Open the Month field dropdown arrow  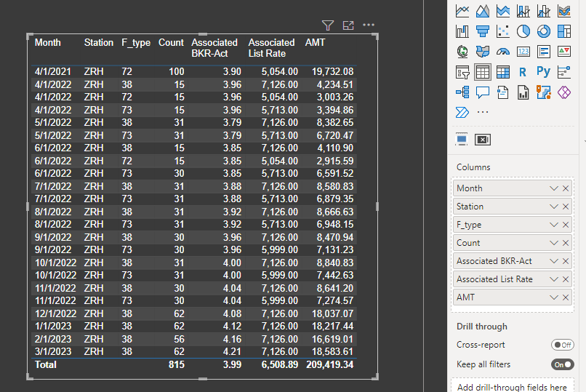(554, 188)
